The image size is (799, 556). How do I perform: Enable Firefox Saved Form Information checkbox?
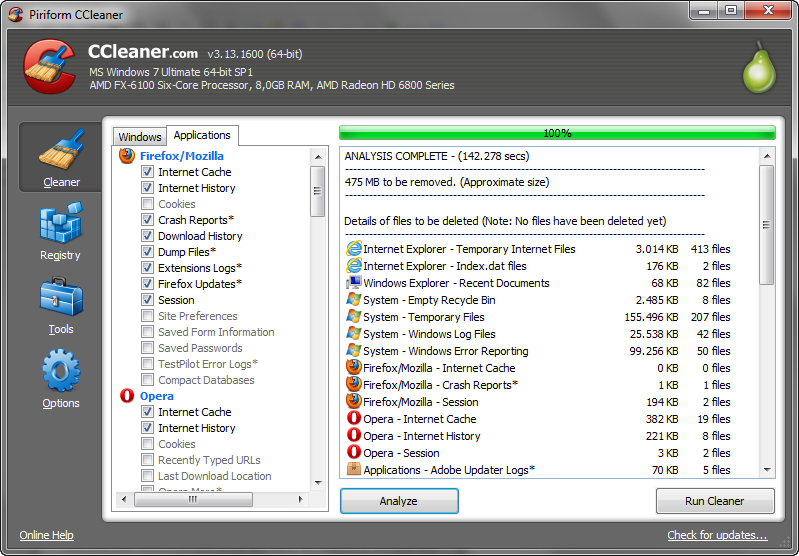(147, 332)
